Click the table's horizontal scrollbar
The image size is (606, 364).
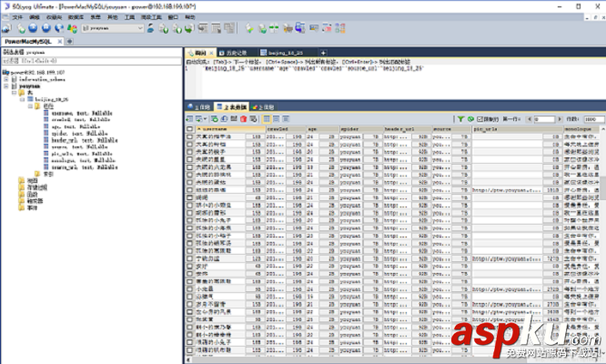[392, 359]
